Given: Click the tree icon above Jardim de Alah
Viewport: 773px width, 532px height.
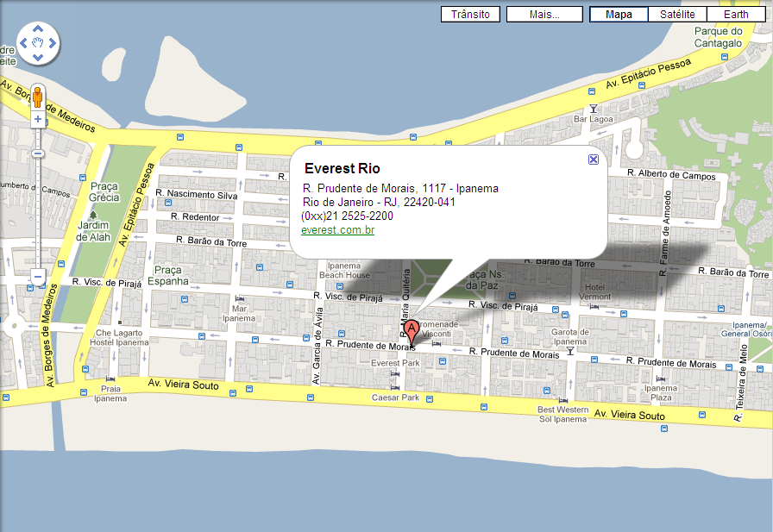Looking at the screenshot, I should [x=93, y=215].
